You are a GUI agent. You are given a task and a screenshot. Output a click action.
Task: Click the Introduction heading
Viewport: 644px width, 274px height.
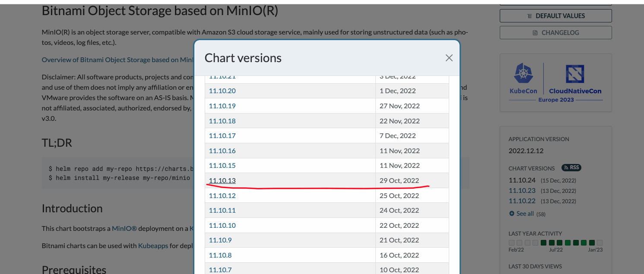coord(72,208)
